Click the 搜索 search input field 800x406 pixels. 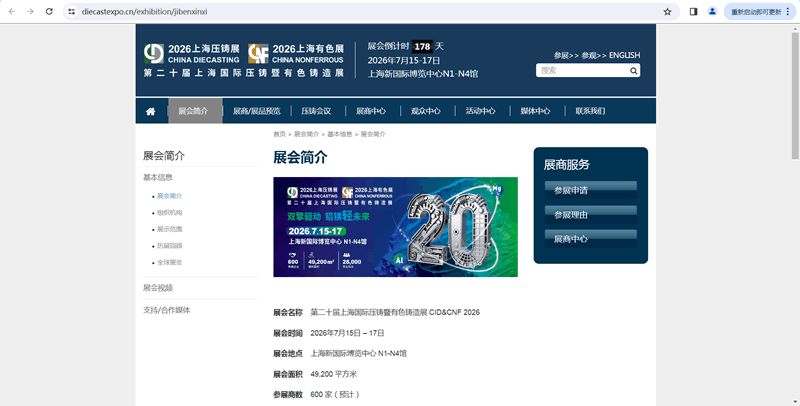click(578, 71)
